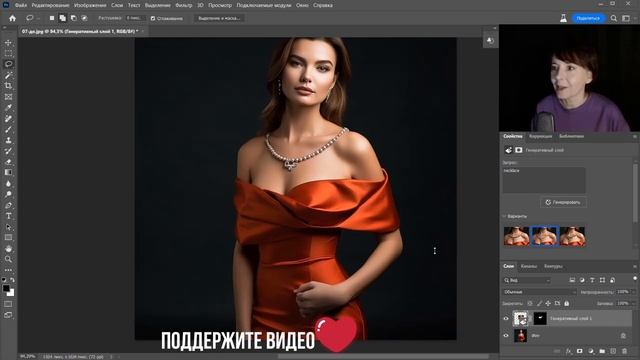Open the Edit Toolbar three-dots menu
The width and height of the screenshot is (640, 360).
[8, 270]
